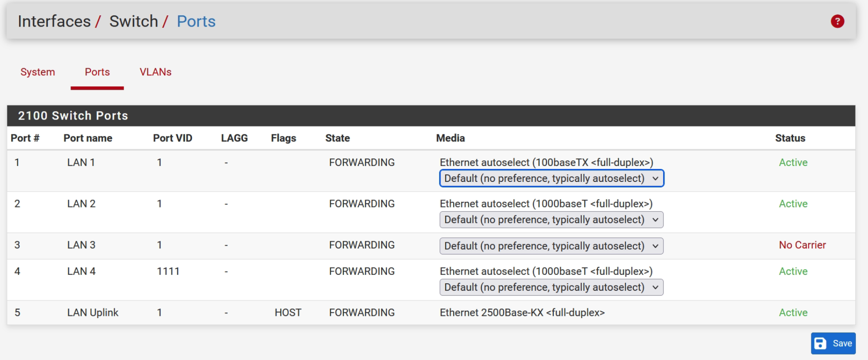This screenshot has width=868, height=360.
Task: Click the 2100 Switch Ports panel heading
Action: (73, 116)
